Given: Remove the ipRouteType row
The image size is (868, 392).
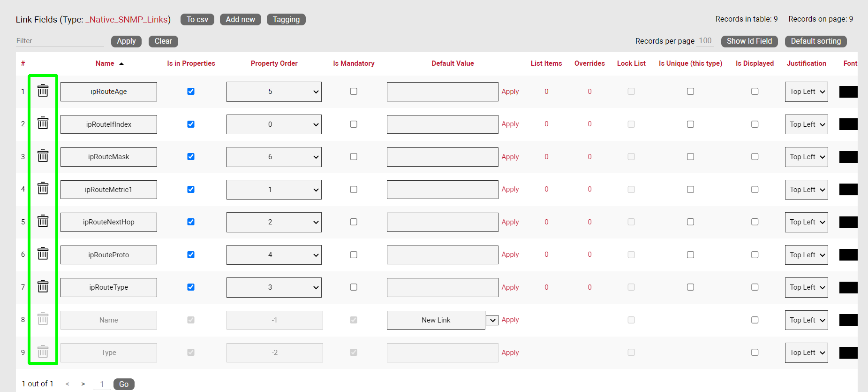Looking at the screenshot, I should [43, 286].
